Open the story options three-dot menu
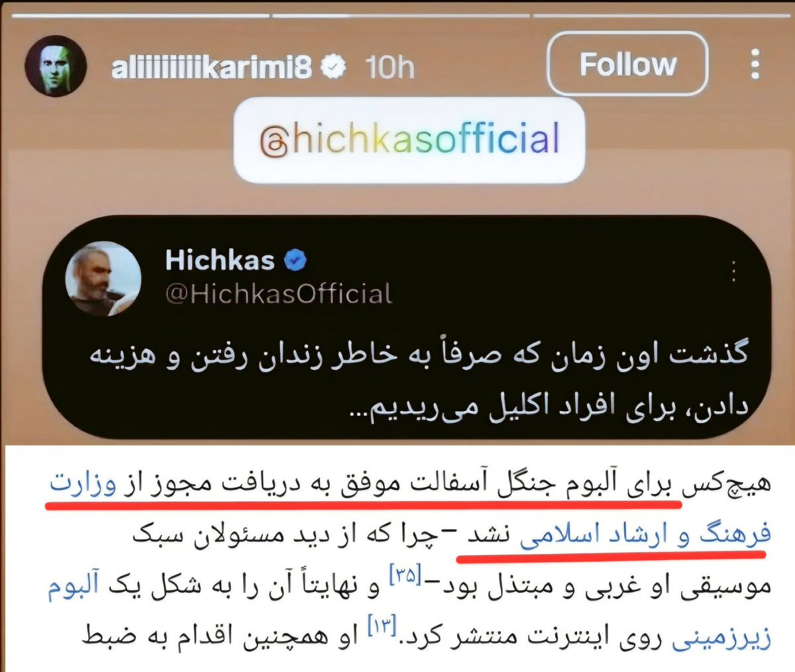This screenshot has width=795, height=672. tap(754, 64)
